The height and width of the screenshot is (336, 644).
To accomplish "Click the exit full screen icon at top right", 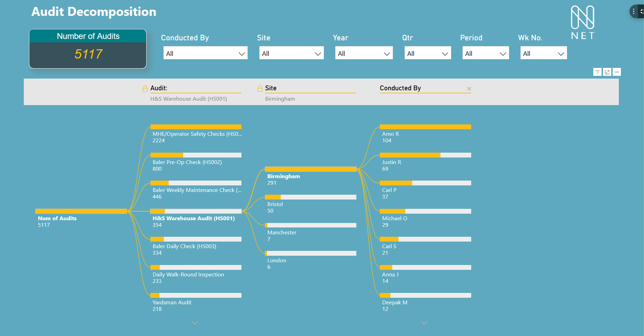I will coord(642,11).
